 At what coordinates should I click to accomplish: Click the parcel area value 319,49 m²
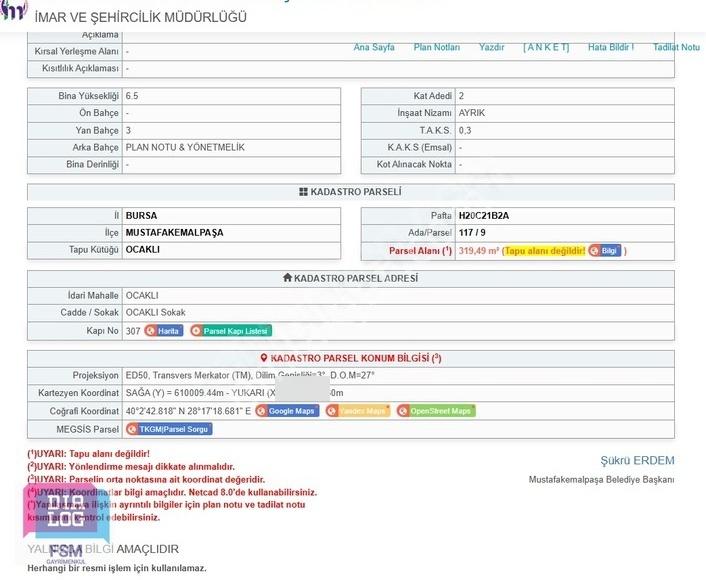pyautogui.click(x=479, y=251)
